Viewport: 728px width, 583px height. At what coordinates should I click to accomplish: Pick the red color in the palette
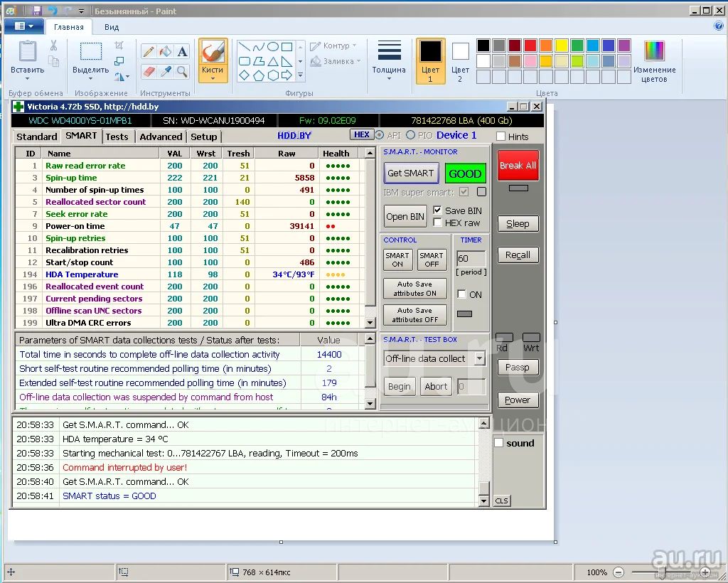point(530,45)
